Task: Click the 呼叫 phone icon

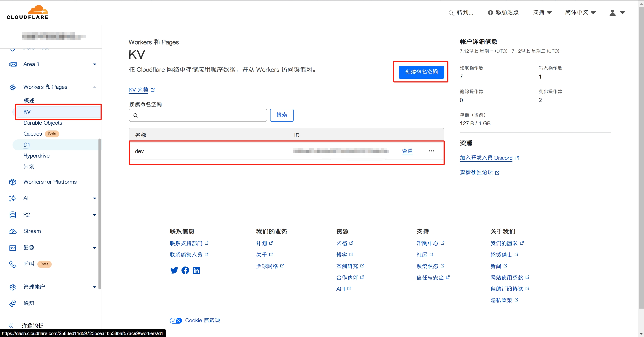Action: pos(13,264)
